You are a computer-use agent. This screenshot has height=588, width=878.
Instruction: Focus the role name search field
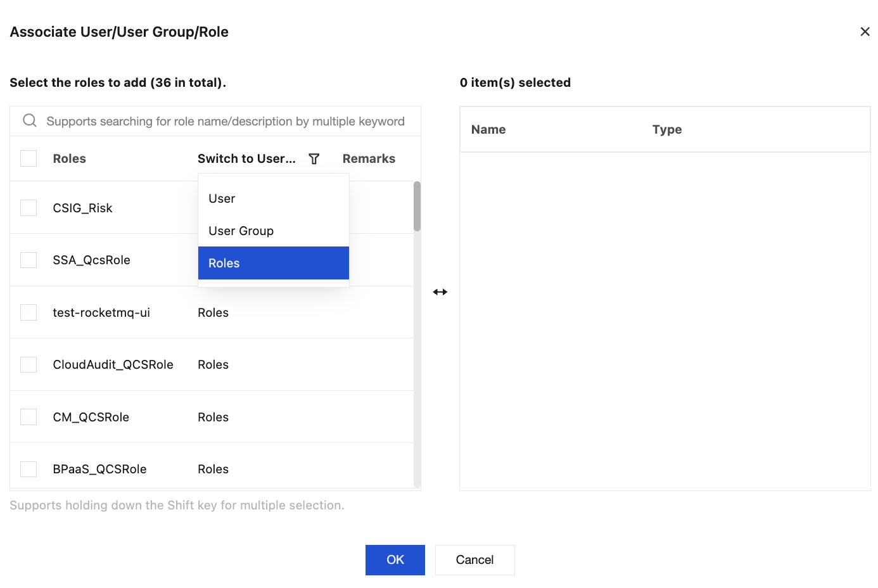[x=226, y=121]
